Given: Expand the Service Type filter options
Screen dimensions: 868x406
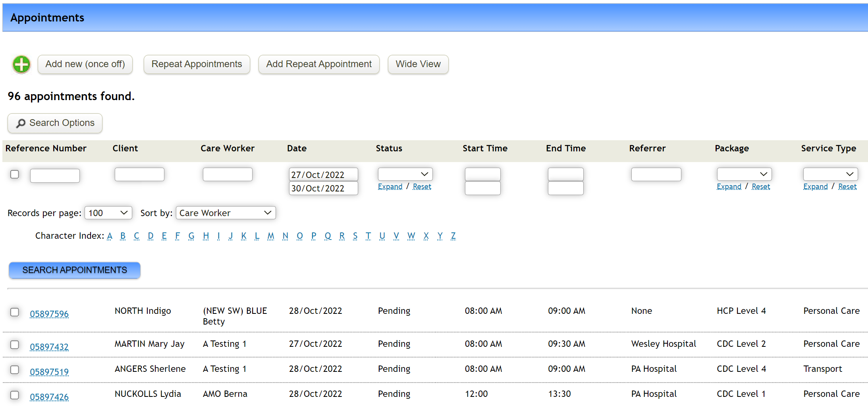Looking at the screenshot, I should pos(816,186).
